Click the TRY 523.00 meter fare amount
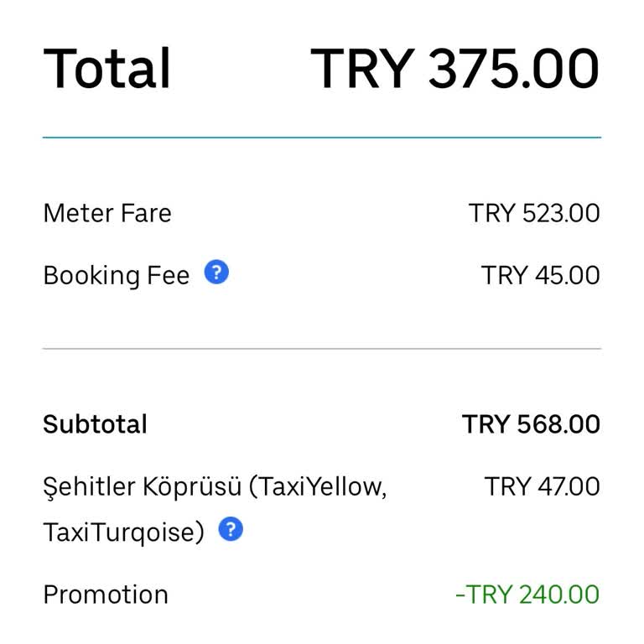The image size is (644, 644). click(x=534, y=213)
